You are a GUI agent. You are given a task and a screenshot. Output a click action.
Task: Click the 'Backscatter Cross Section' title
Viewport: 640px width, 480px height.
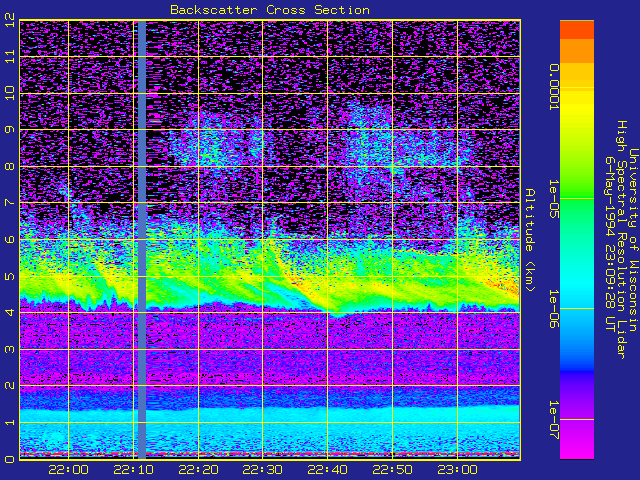[270, 10]
